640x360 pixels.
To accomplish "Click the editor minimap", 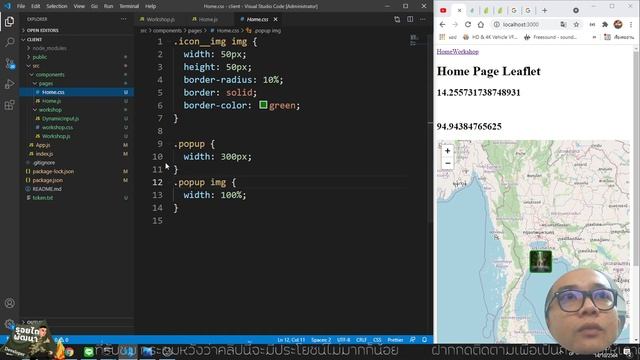I will 414,40.
